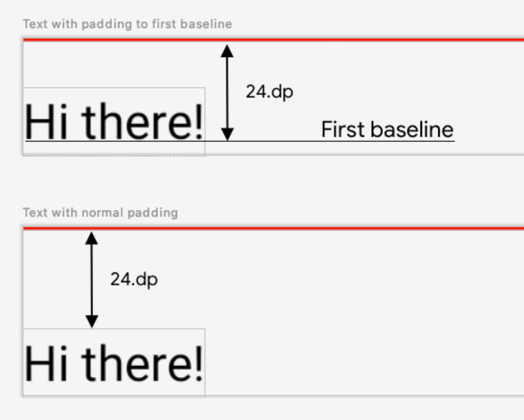Click the black baseline line left of "First baseline"
Screen dimensions: 524x420
[x=273, y=140]
